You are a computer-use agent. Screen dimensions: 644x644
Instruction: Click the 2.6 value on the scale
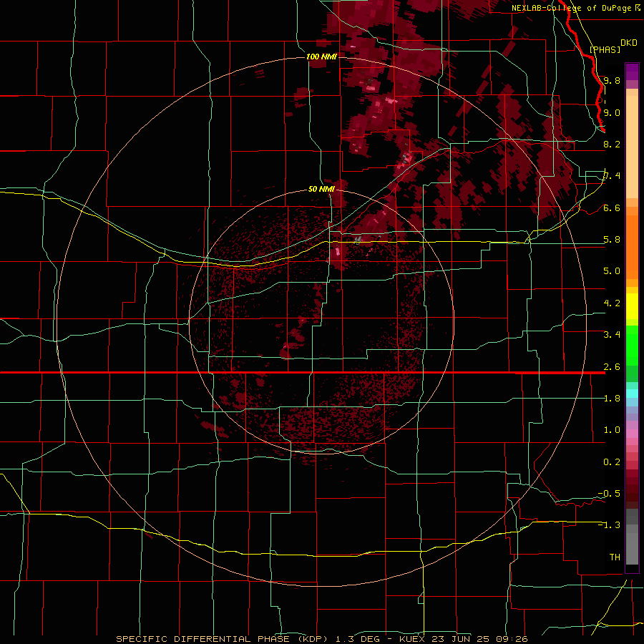pos(612,367)
